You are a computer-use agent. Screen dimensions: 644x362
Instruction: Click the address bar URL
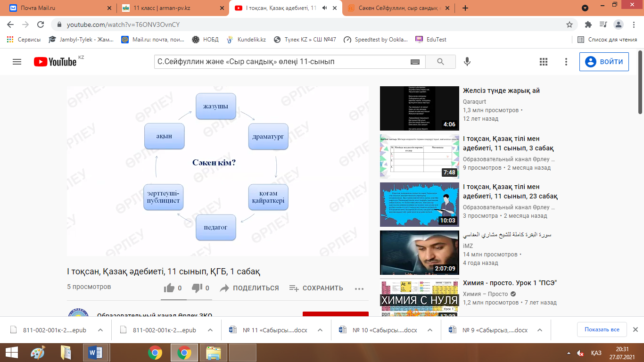click(x=124, y=25)
